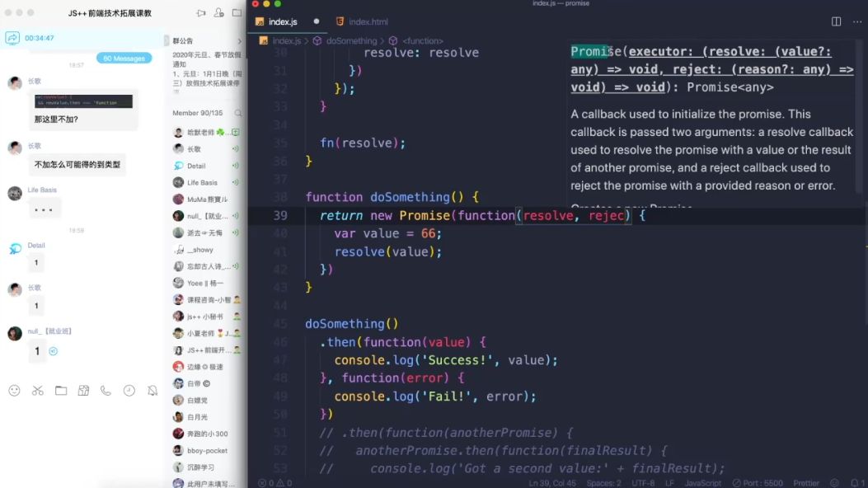Click line number 39 in the gutter
The image size is (868, 488).
[x=280, y=216]
